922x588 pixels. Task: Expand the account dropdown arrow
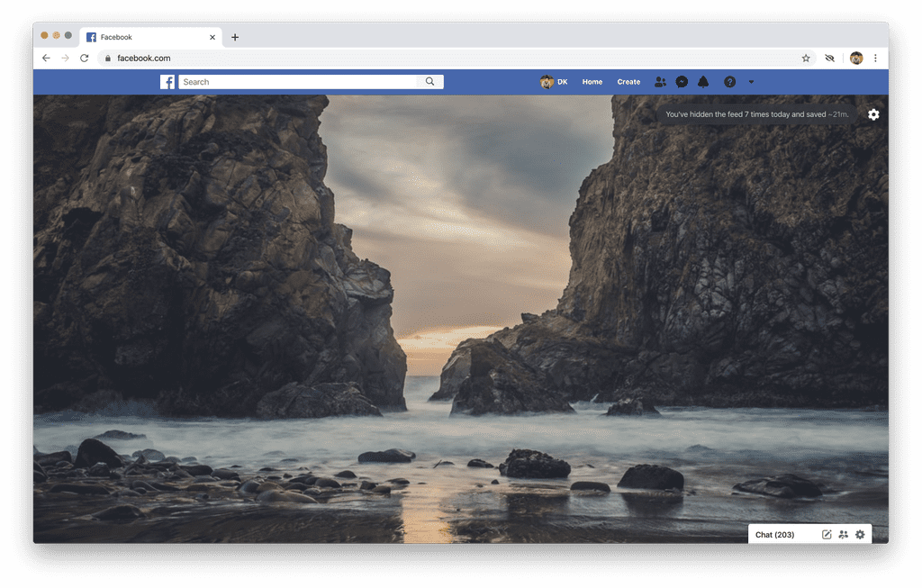(751, 82)
